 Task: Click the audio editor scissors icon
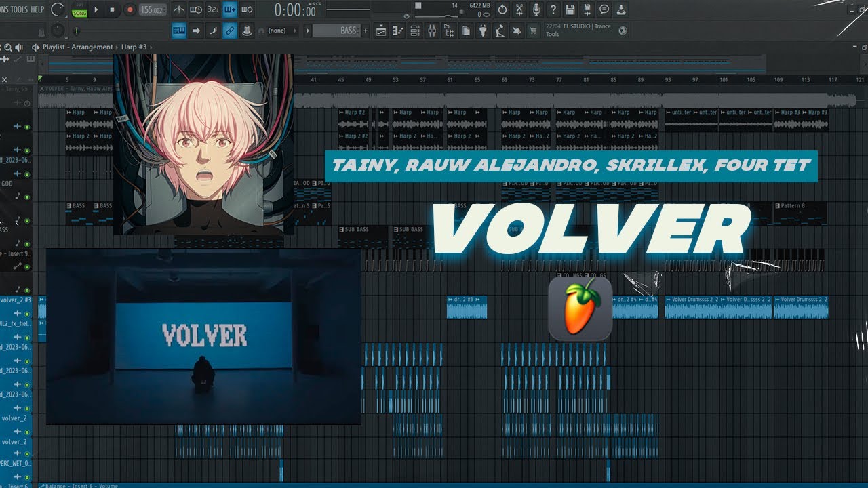[519, 9]
